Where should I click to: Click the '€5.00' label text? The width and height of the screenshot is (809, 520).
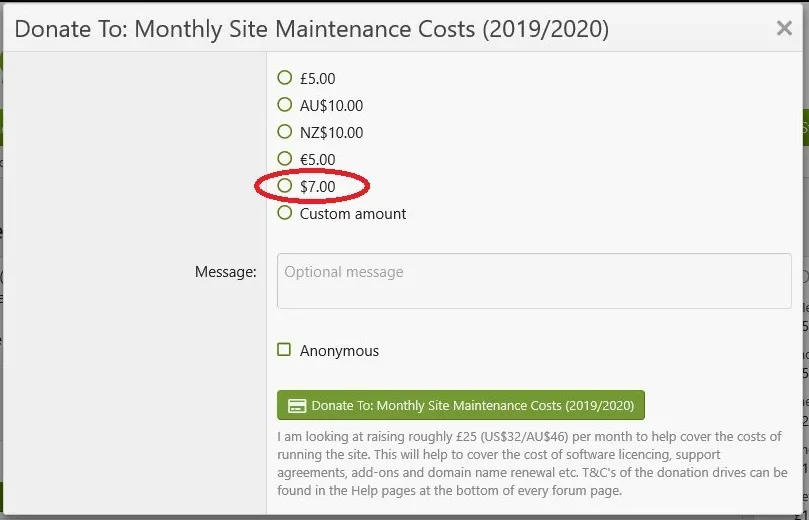pos(317,159)
